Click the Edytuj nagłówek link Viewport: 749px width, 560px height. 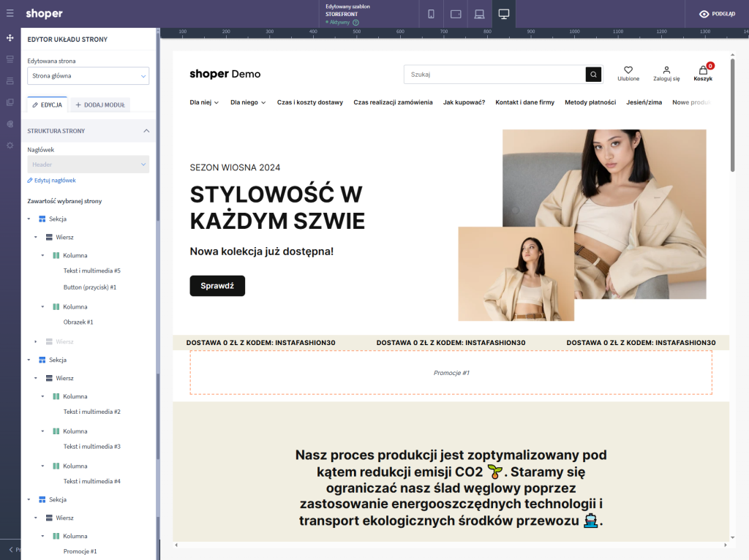(x=51, y=180)
